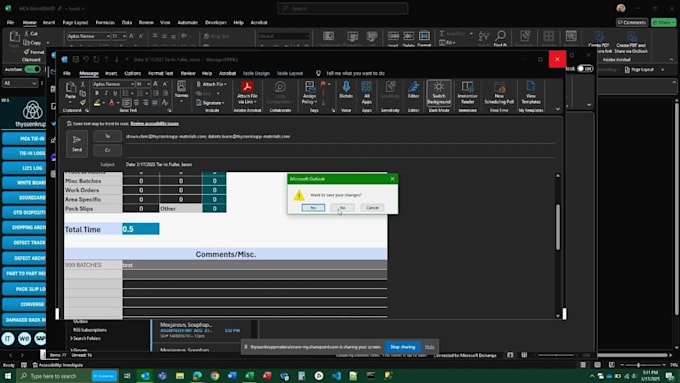Click the CONVERGE sidebar button
The width and height of the screenshot is (680, 383).
point(24,304)
